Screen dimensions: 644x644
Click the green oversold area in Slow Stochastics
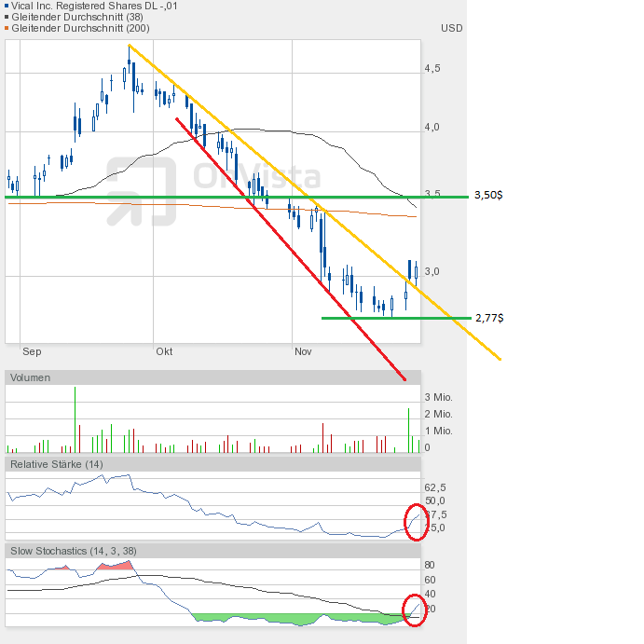coord(261,618)
